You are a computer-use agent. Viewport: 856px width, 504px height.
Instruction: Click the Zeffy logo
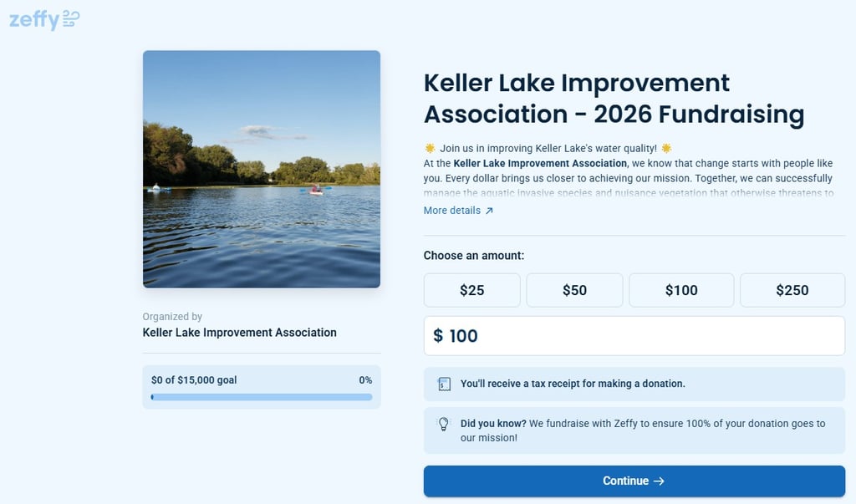[44, 18]
